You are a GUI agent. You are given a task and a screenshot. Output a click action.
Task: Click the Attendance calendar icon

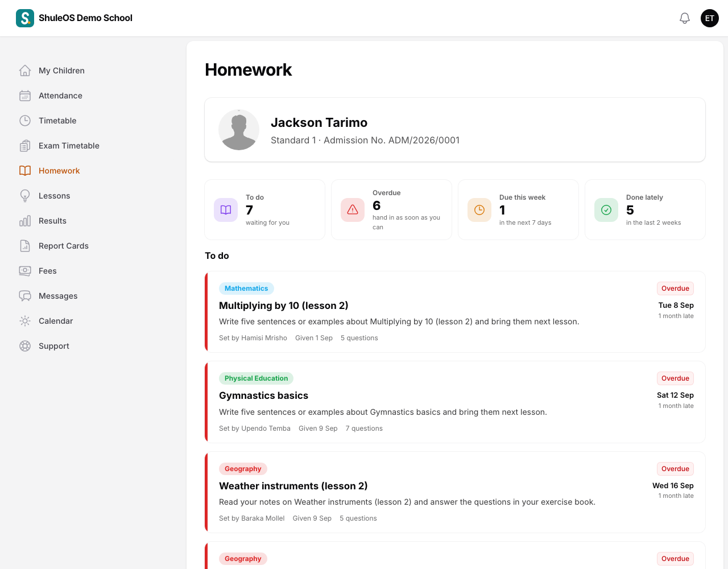coord(25,96)
